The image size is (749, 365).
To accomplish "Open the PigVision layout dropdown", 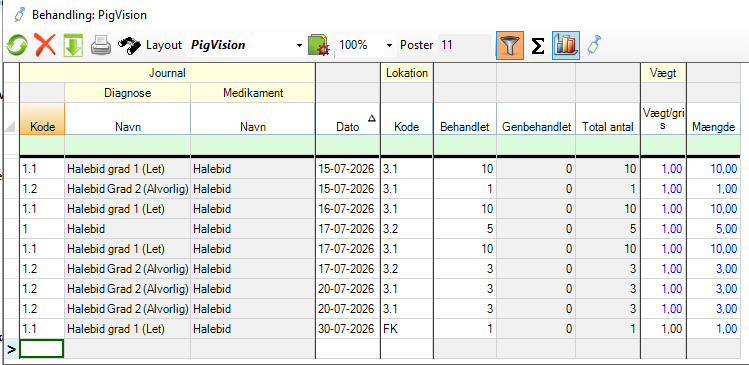I will (299, 46).
